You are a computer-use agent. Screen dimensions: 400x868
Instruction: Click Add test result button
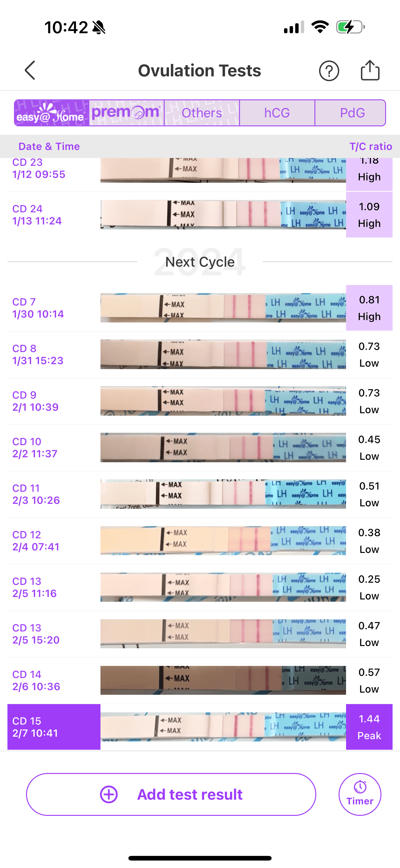(171, 794)
